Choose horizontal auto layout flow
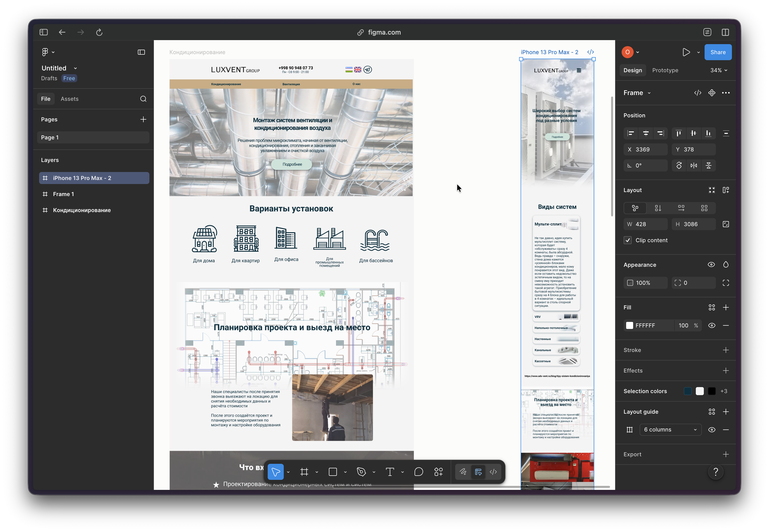 (x=681, y=208)
